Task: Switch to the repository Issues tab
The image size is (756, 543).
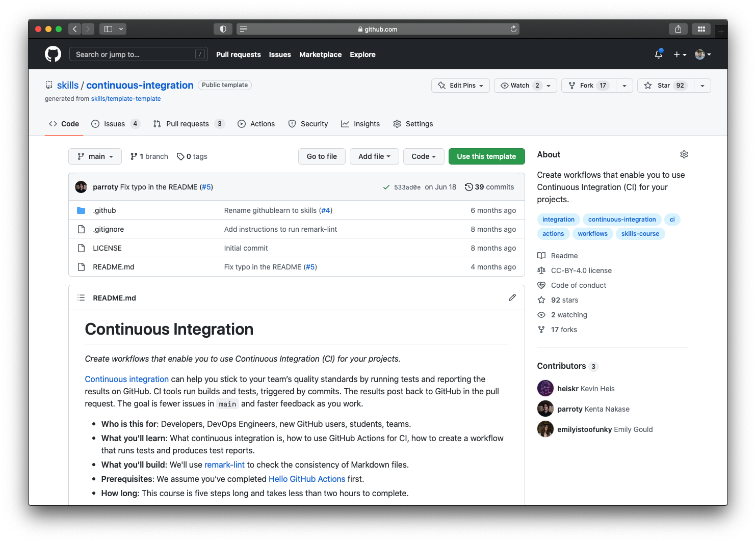Action: pyautogui.click(x=116, y=124)
